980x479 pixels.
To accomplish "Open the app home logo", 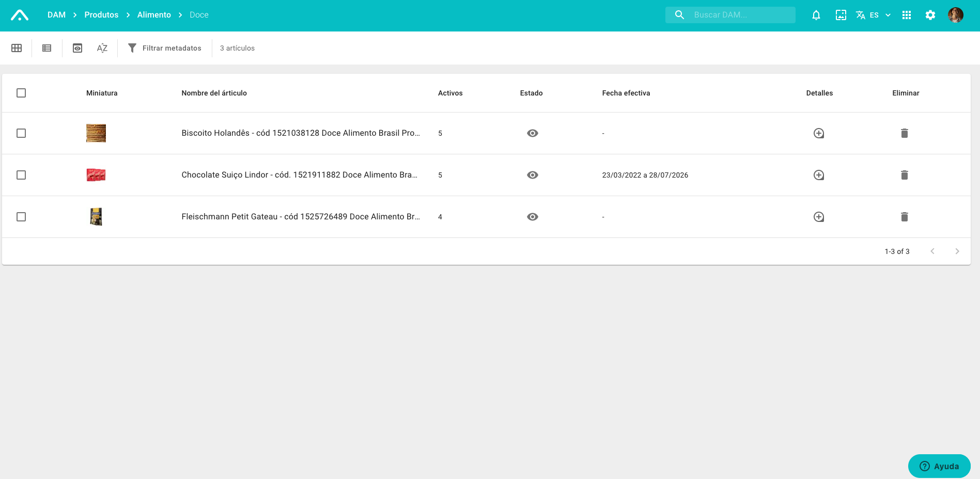I will [20, 15].
